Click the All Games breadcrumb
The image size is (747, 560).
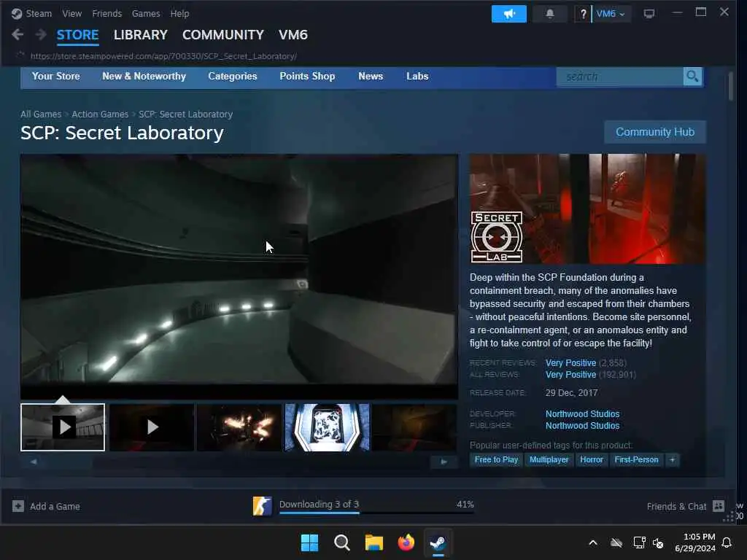(41, 114)
